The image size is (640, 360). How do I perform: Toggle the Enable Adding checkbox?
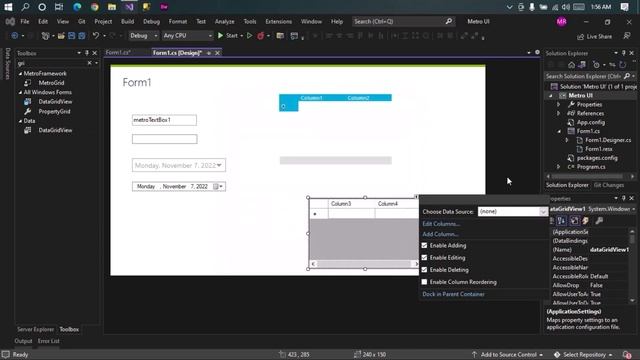point(424,246)
